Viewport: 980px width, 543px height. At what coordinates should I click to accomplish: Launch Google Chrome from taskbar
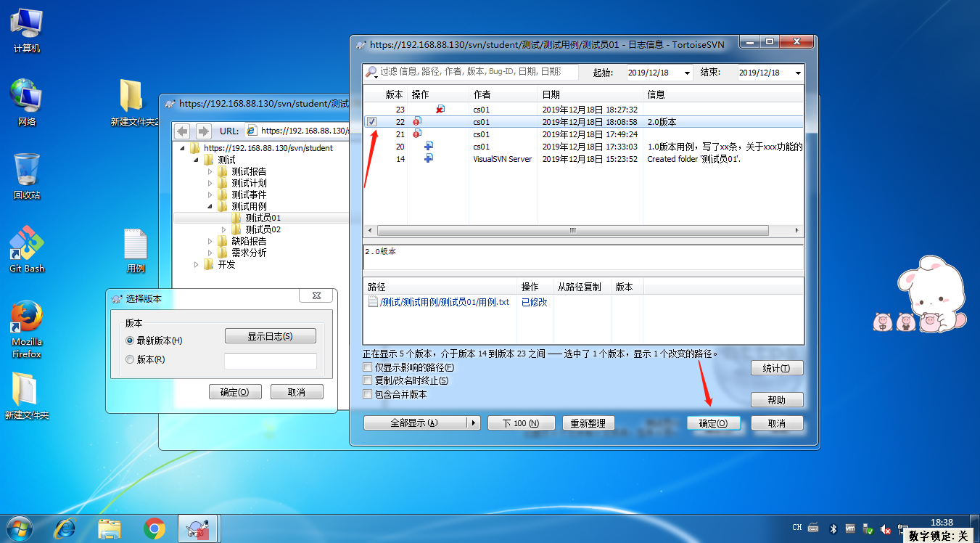pos(155,529)
